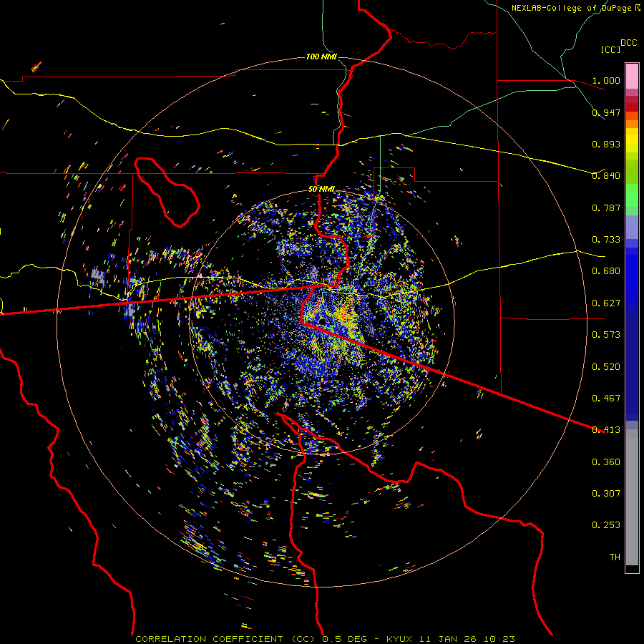Viewport: 644px width, 644px height.
Task: Click the radar site center point
Action: (x=321, y=321)
